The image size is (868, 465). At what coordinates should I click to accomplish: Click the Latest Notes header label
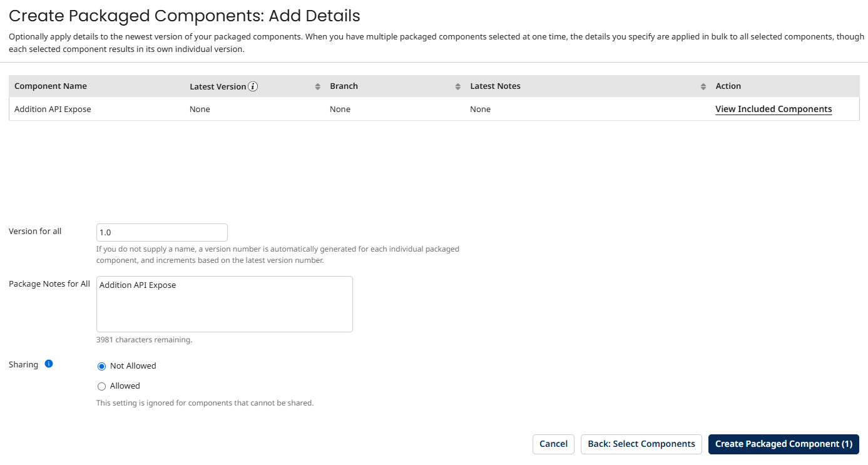point(495,86)
